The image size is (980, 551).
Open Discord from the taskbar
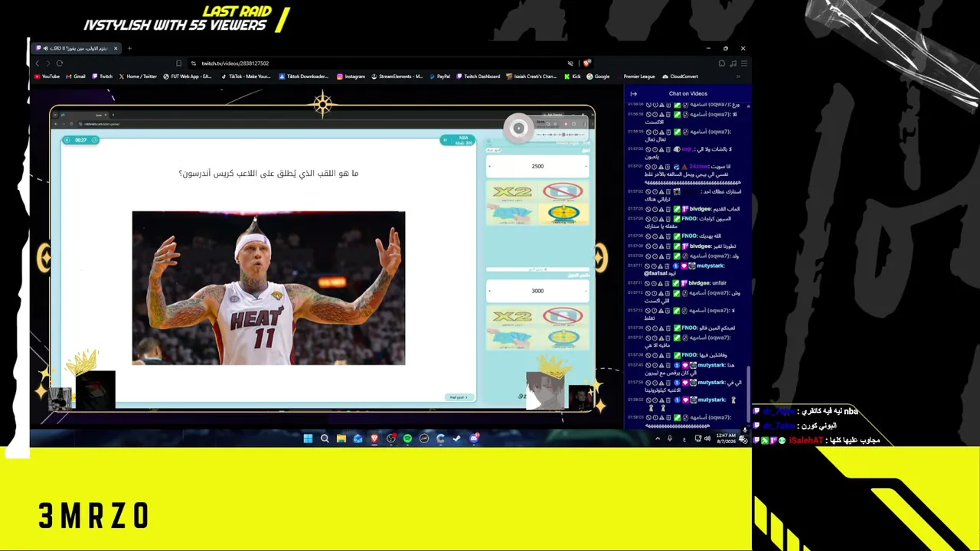click(x=474, y=439)
